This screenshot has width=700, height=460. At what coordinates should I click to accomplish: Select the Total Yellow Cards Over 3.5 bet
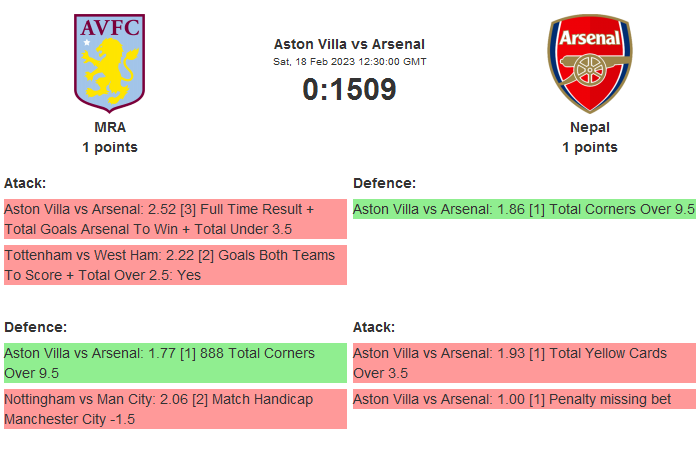pos(523,363)
